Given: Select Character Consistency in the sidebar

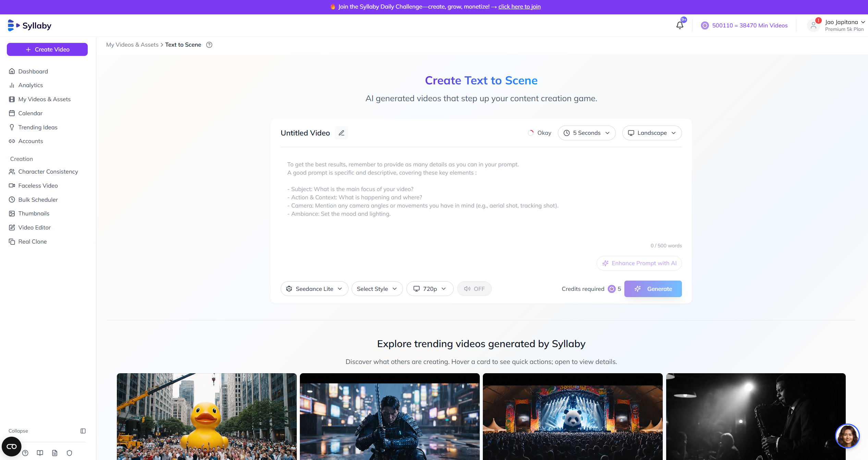Looking at the screenshot, I should click(x=48, y=172).
